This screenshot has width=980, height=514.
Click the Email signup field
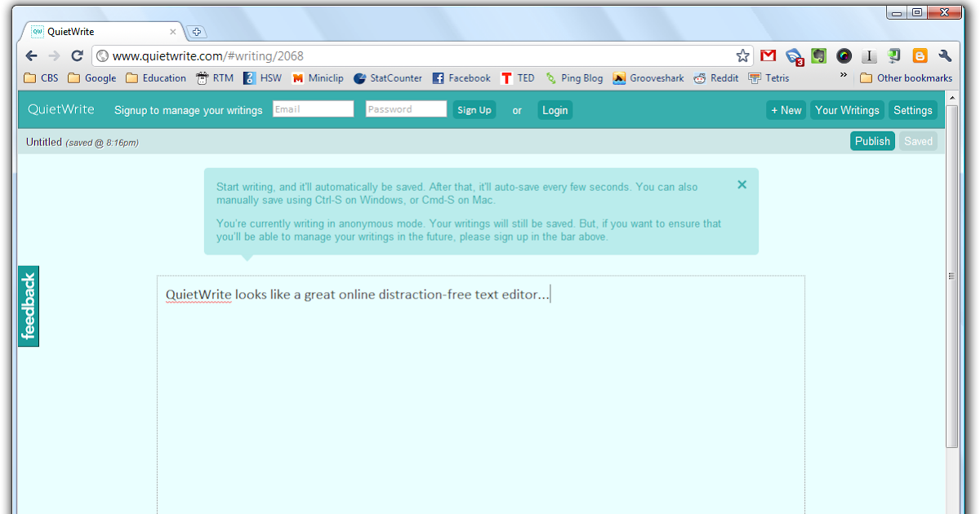(x=313, y=109)
